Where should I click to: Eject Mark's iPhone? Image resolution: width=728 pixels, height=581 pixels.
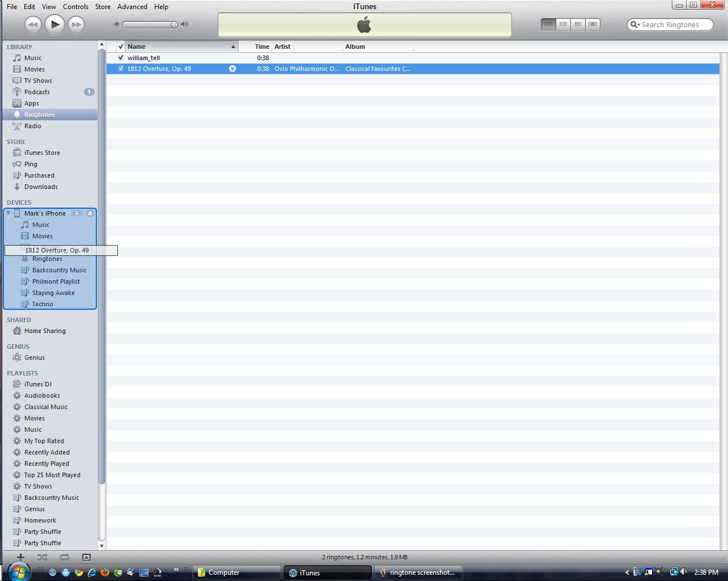90,213
